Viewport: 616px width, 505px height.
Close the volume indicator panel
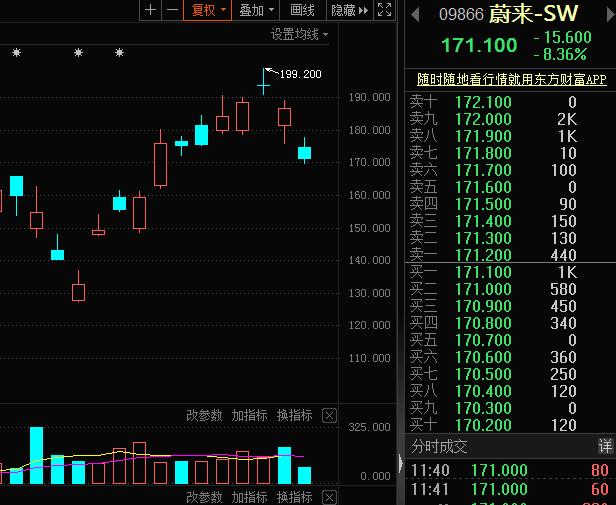(x=329, y=415)
